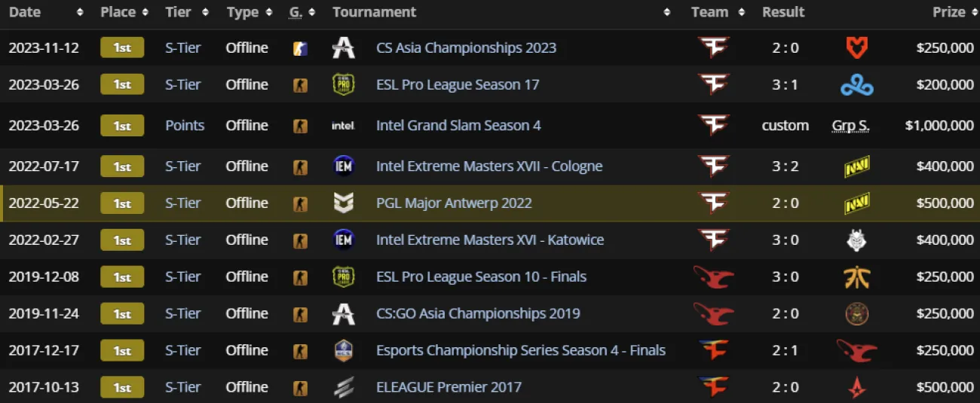Sort by the Tier column header
Viewport: 980px width, 403px height.
pyautogui.click(x=178, y=12)
